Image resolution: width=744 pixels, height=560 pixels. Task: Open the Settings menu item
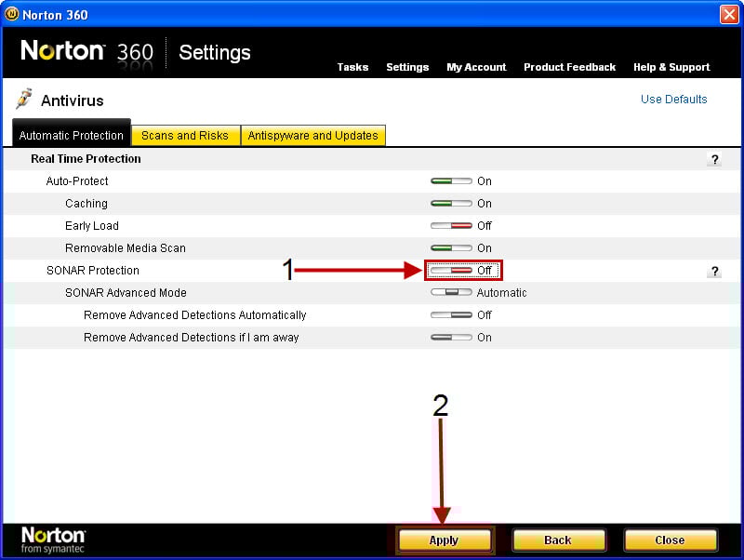[407, 67]
